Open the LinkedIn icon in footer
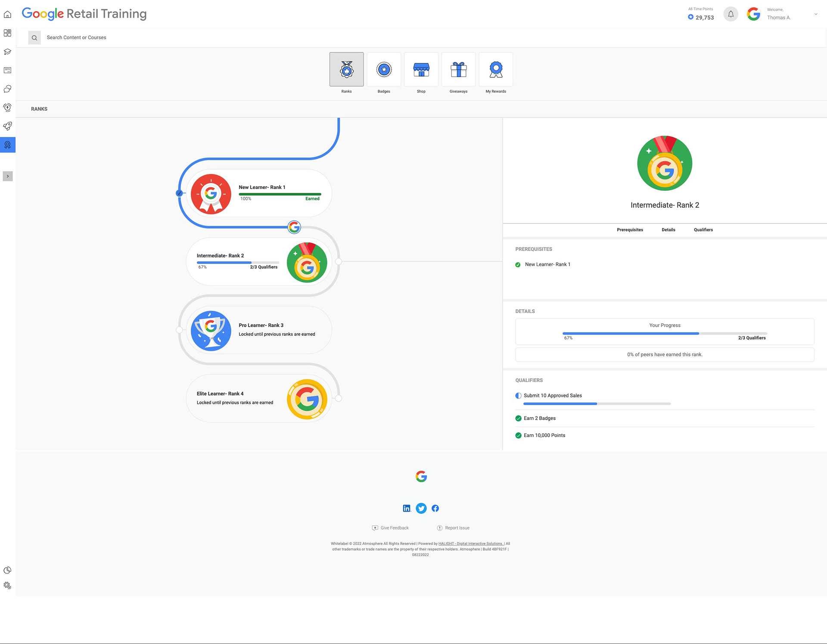 tap(407, 508)
